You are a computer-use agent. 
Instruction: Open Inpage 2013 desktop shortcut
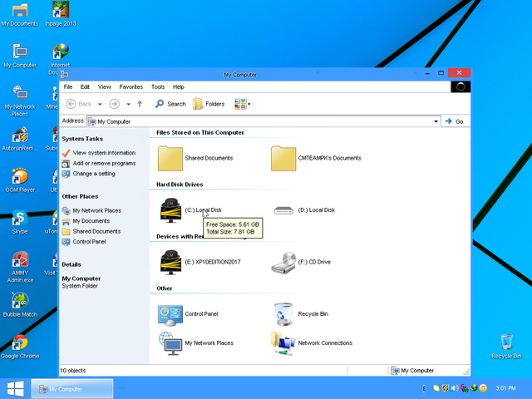[61, 14]
